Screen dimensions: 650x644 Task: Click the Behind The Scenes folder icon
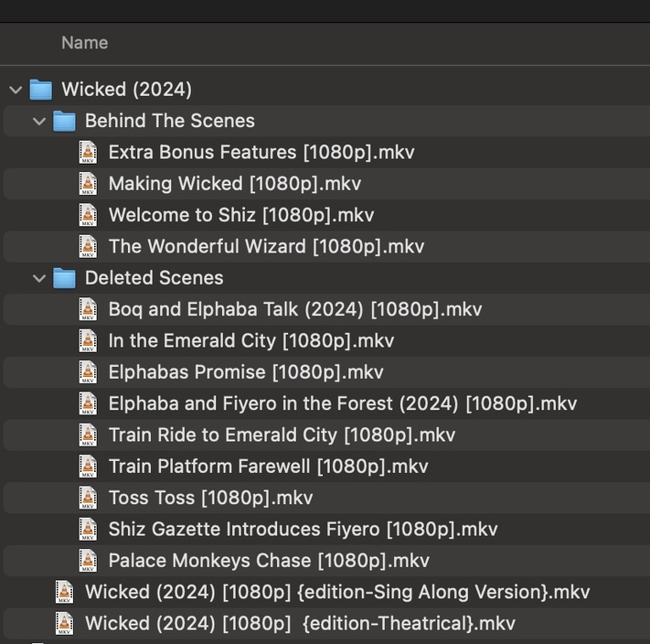[x=64, y=121]
